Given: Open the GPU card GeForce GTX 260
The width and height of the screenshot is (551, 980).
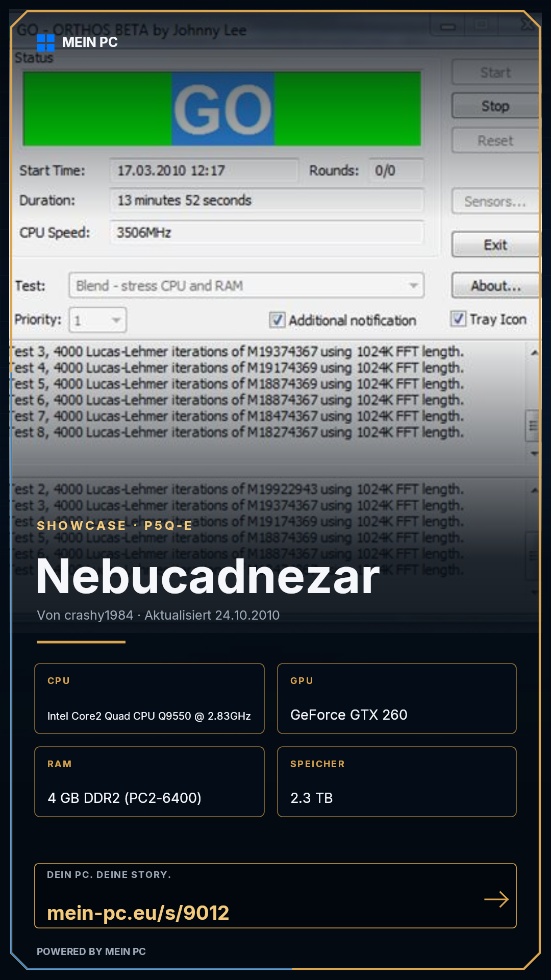Looking at the screenshot, I should coord(397,698).
